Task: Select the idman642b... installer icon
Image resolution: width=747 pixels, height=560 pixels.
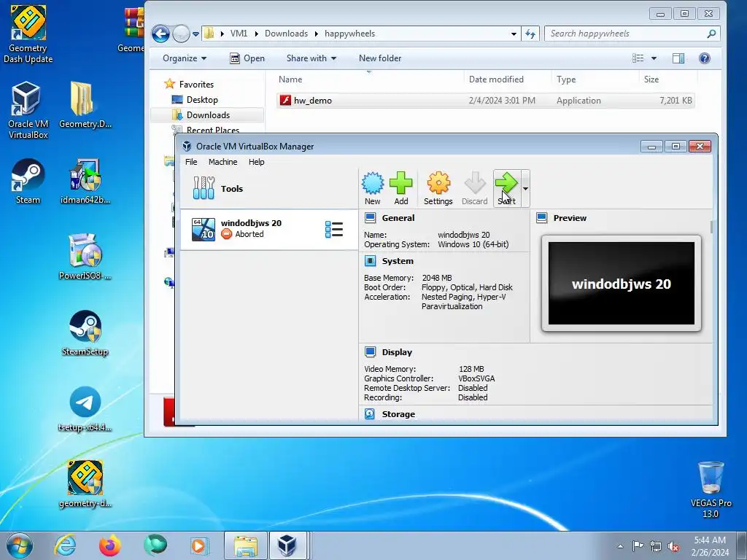Action: click(85, 181)
